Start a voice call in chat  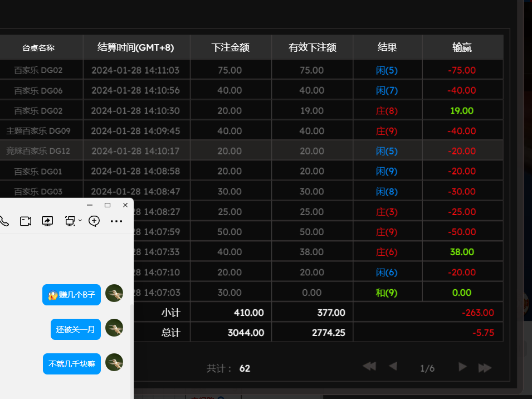[x=4, y=221]
